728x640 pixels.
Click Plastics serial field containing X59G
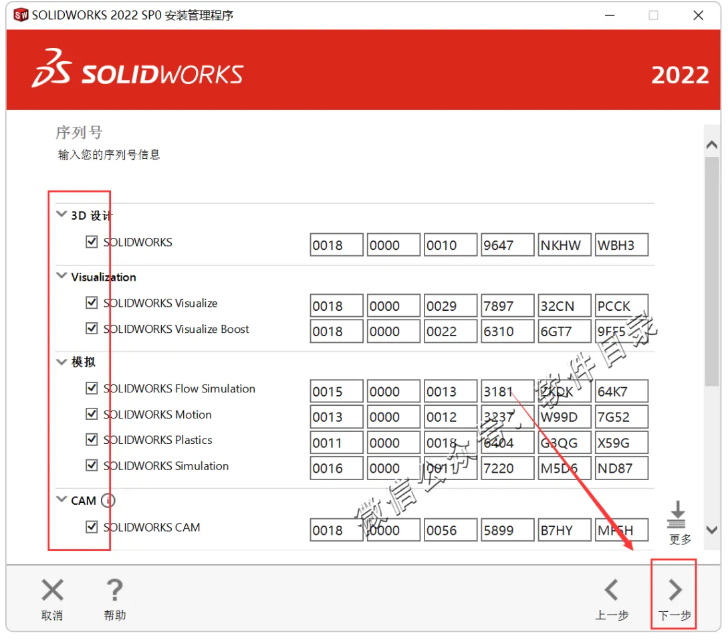click(622, 442)
